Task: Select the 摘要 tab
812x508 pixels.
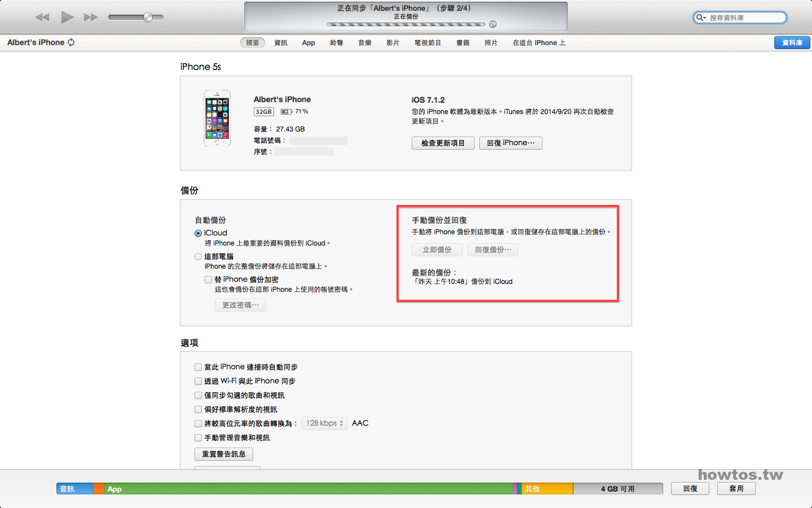Action: tap(253, 43)
